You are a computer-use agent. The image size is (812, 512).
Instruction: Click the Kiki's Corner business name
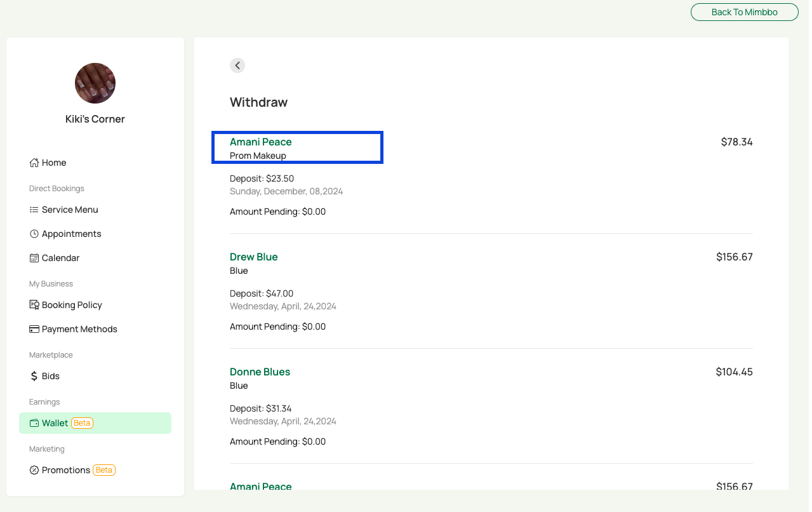pyautogui.click(x=95, y=119)
